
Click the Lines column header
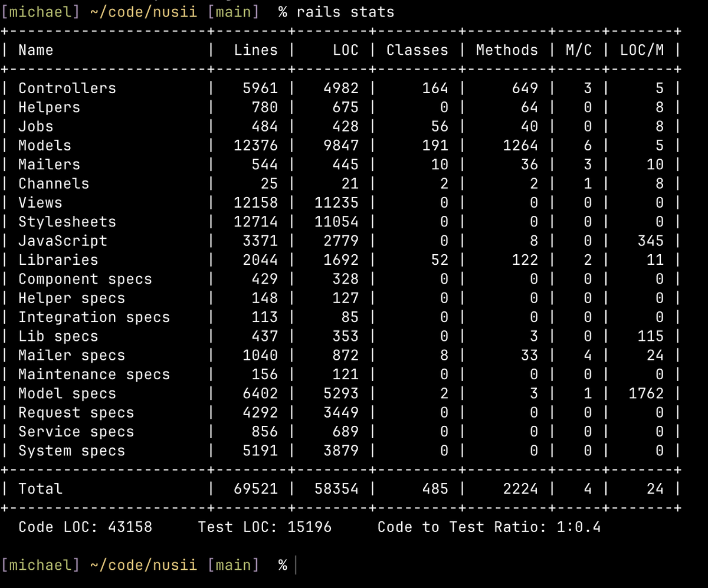point(255,50)
